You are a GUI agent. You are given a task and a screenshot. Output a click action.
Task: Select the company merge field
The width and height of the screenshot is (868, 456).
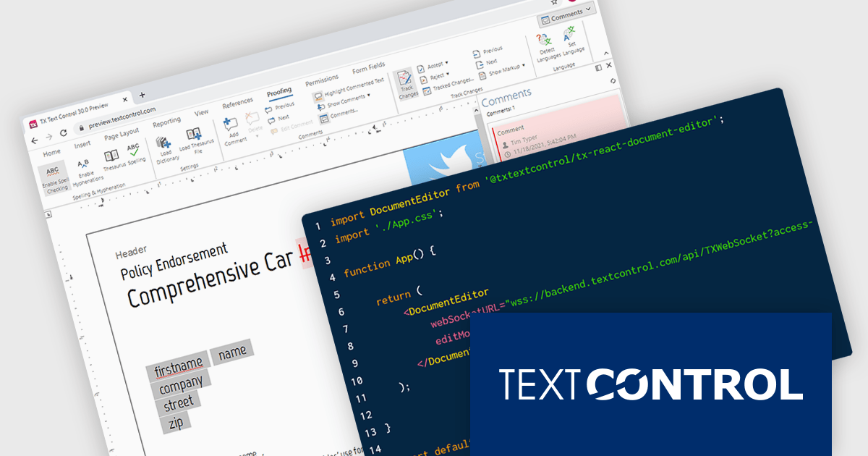181,383
